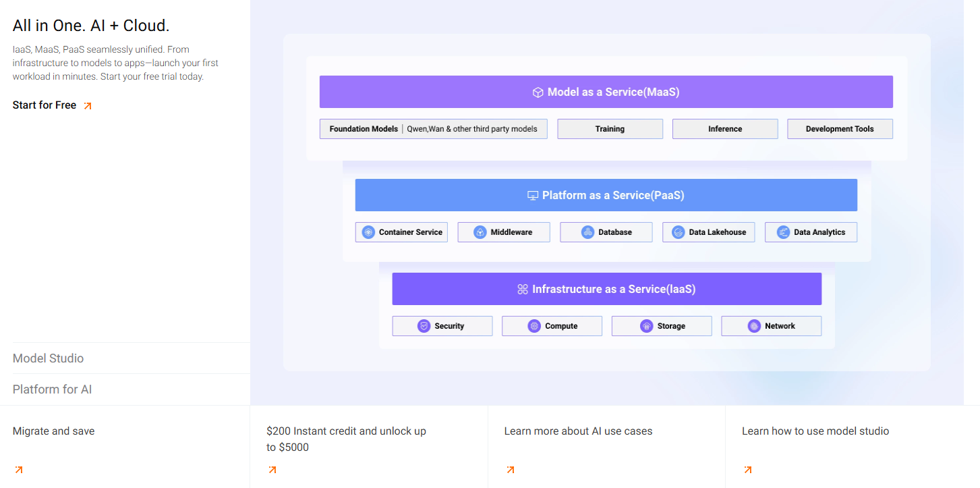Click the 'IaaS, MaaS, PaaS seamlessly unified' paragraph
980x488 pixels.
coord(116,63)
